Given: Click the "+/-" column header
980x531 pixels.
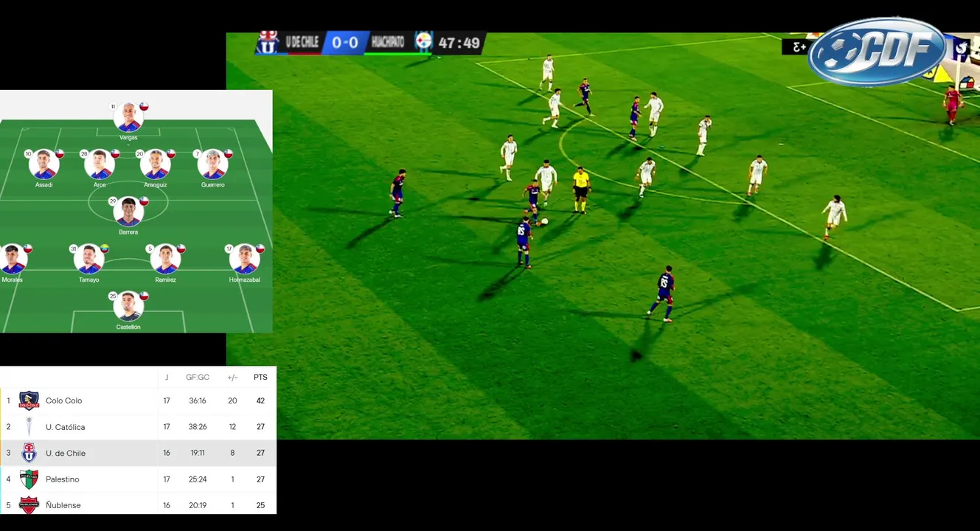Looking at the screenshot, I should 232,378.
